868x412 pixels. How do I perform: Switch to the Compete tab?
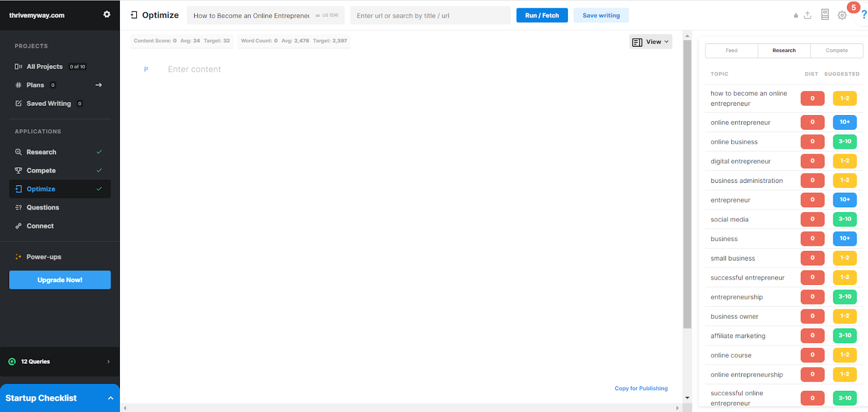(837, 50)
